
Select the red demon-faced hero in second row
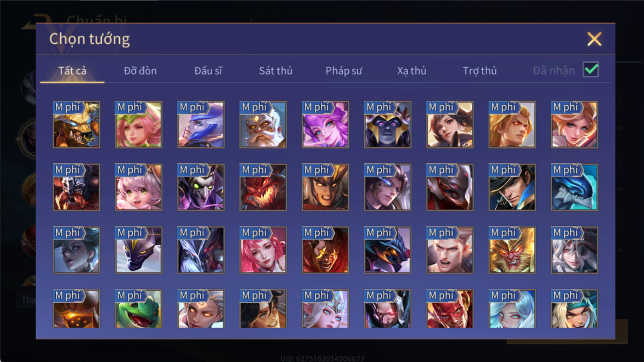click(263, 187)
